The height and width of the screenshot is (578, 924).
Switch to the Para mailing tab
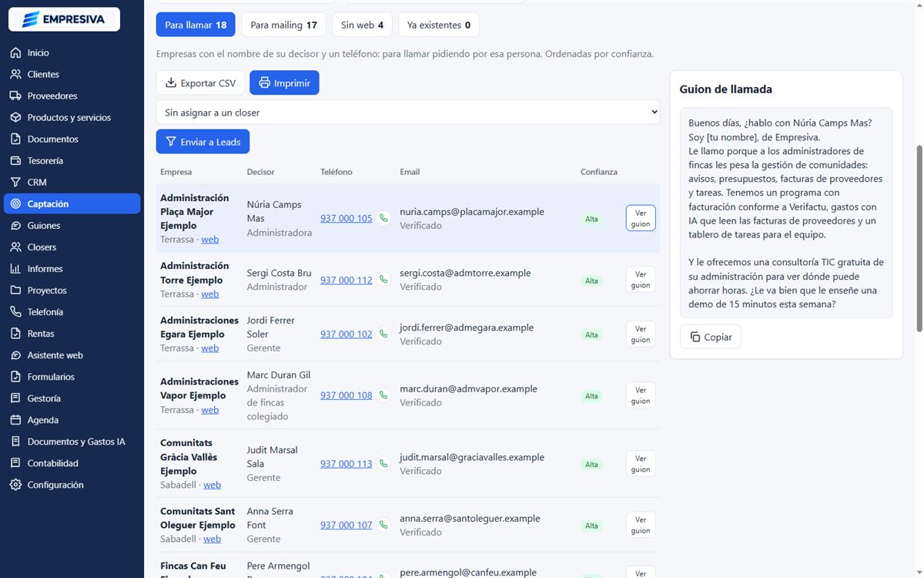[x=283, y=25]
